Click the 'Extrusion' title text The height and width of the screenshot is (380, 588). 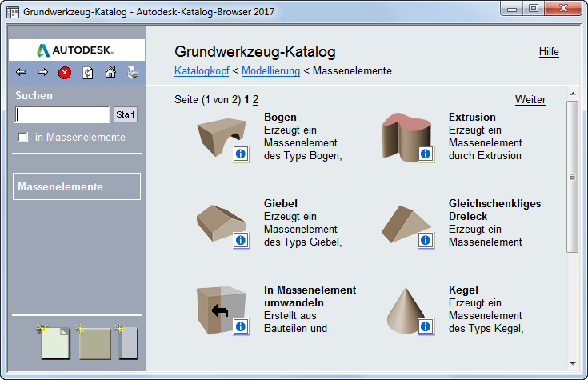(472, 117)
